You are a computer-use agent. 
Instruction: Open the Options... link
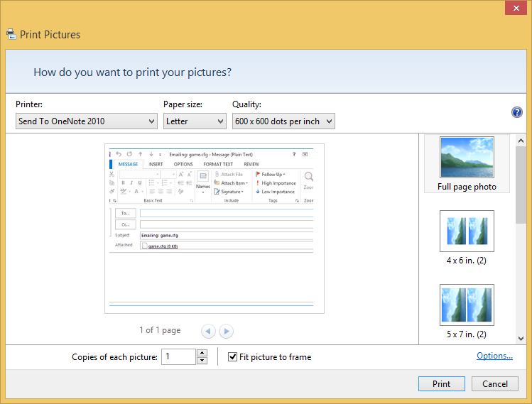click(x=494, y=356)
